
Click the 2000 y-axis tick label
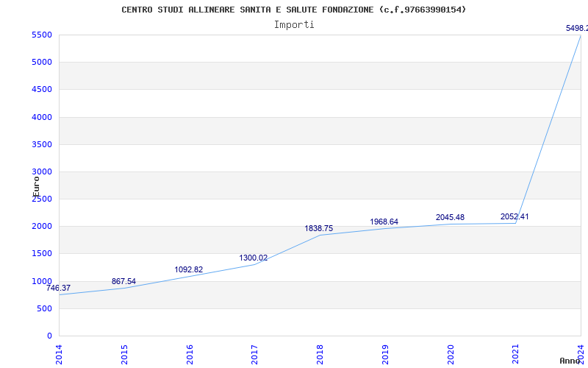42,226
